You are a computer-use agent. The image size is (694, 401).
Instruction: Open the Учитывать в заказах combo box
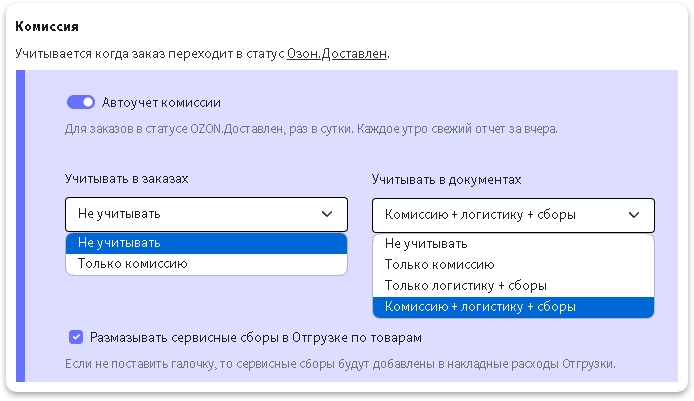pyautogui.click(x=206, y=214)
